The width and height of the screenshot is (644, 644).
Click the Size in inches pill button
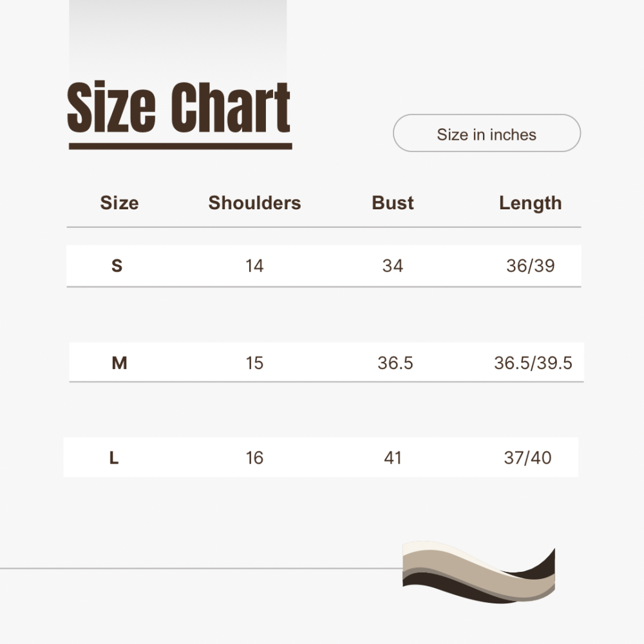487,133
